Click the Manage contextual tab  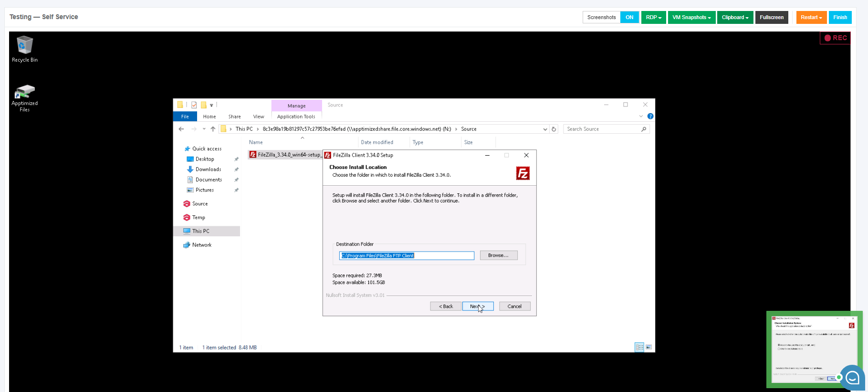coord(296,106)
